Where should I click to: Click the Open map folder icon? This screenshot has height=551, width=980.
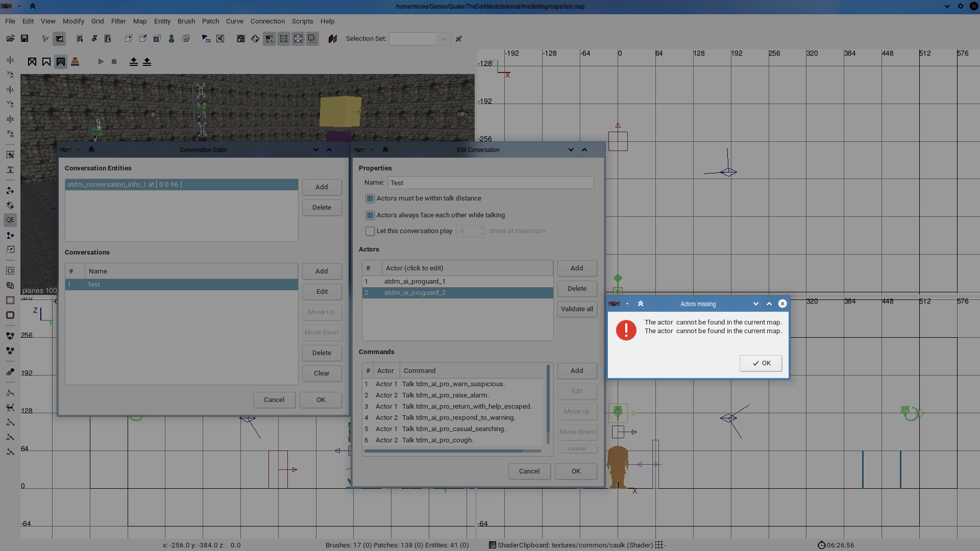coord(10,39)
